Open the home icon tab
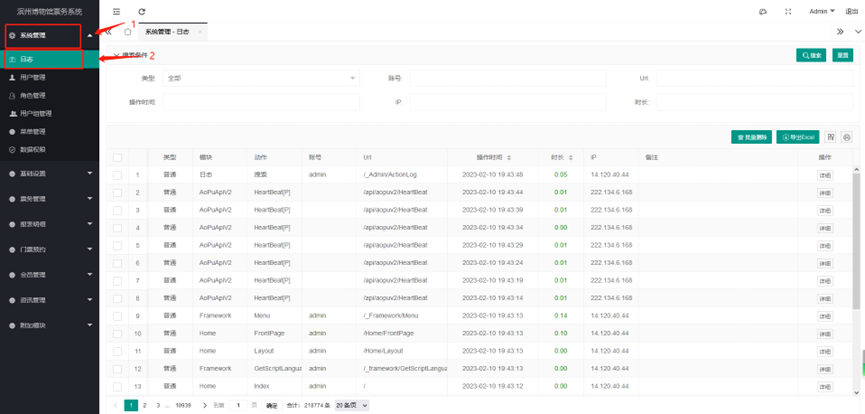The image size is (865, 414). point(128,32)
